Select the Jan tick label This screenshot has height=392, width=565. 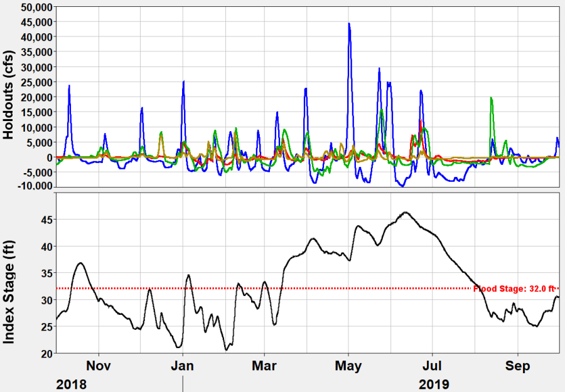(x=182, y=366)
